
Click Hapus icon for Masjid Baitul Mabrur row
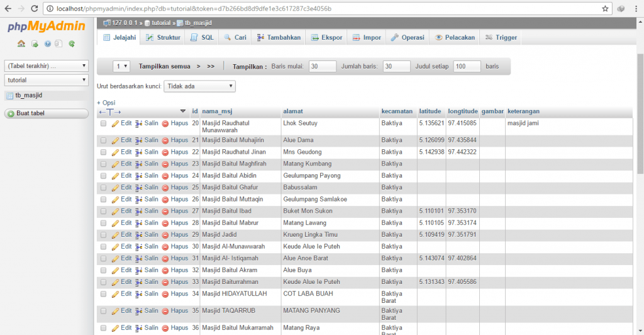coord(165,223)
